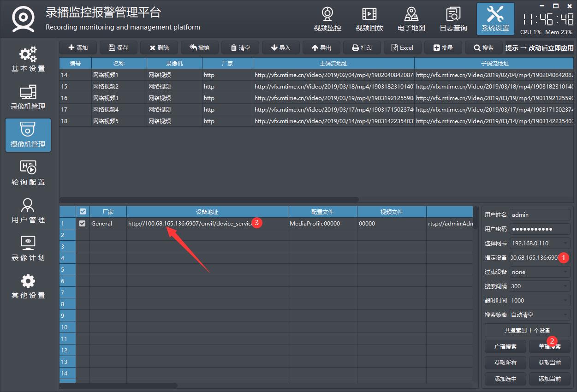Click the Excel export toolbar button
The height and width of the screenshot is (392, 577).
point(402,48)
